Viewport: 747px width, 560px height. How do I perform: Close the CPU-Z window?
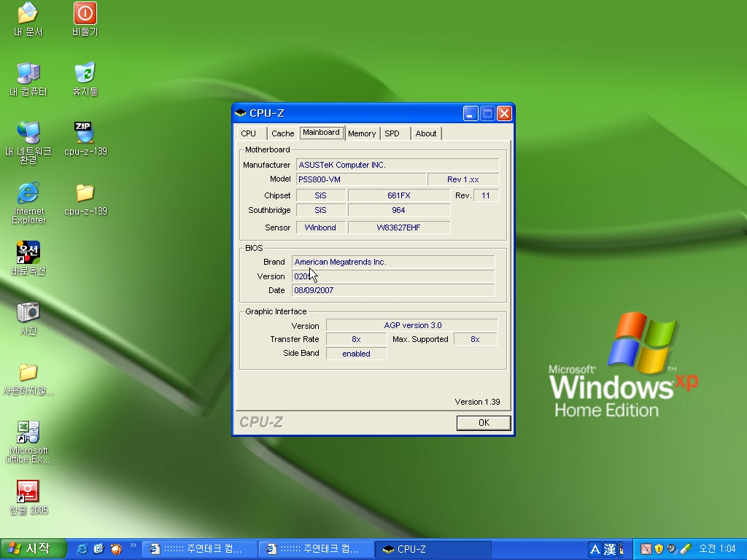pyautogui.click(x=504, y=114)
